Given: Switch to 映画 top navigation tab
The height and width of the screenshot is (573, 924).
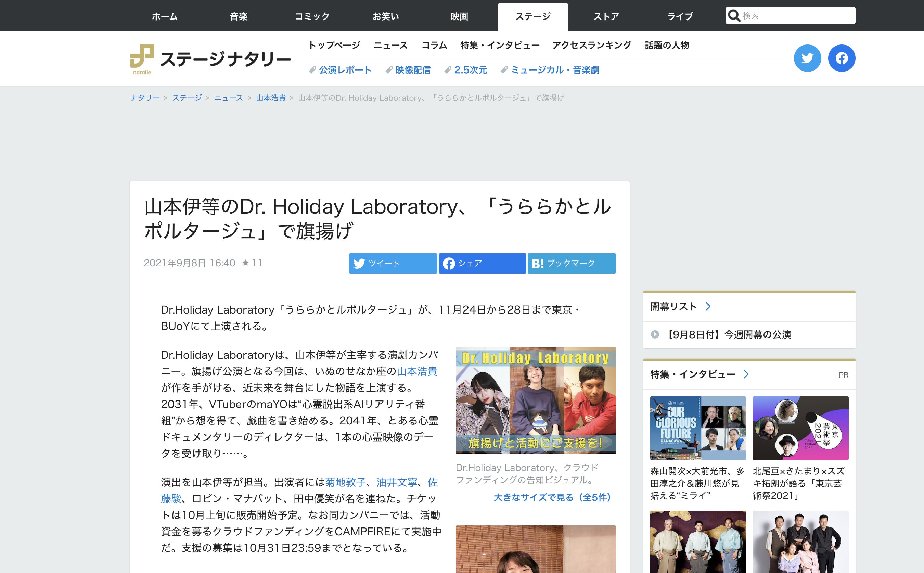Looking at the screenshot, I should (x=459, y=16).
